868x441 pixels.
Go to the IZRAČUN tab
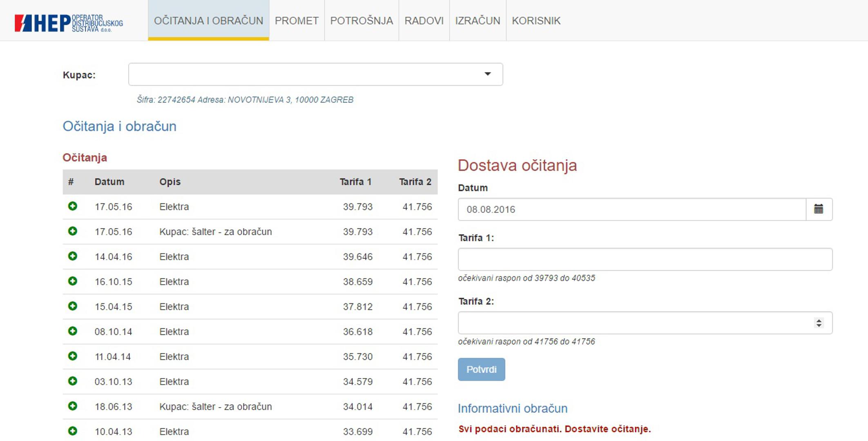click(478, 21)
